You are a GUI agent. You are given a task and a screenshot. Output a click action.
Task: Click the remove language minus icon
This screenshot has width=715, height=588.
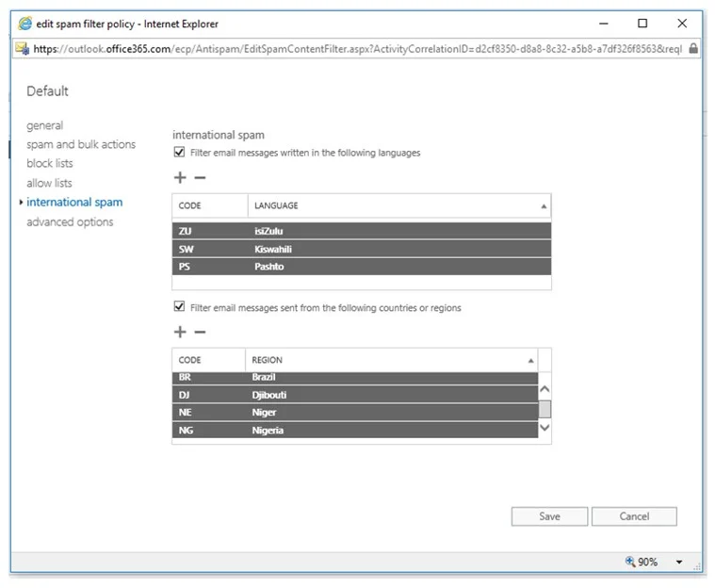pos(199,177)
